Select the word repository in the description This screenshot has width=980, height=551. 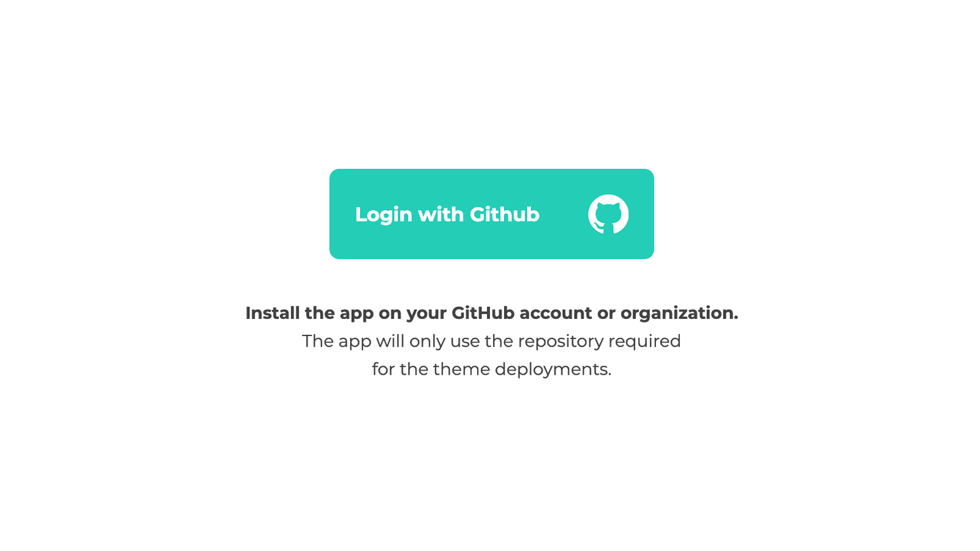tap(560, 342)
